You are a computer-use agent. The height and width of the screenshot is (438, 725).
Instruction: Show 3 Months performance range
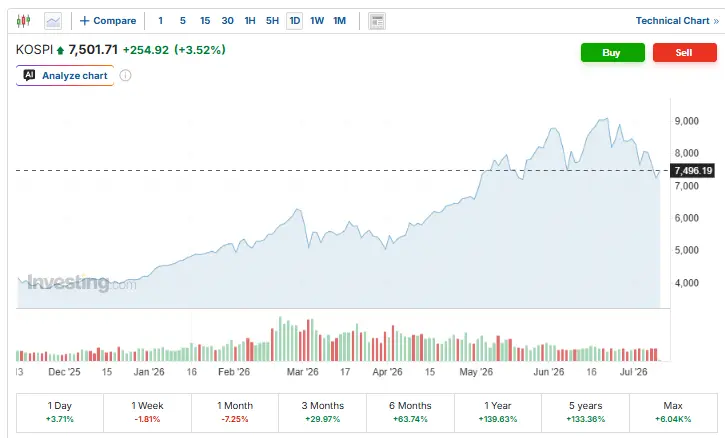(x=323, y=413)
